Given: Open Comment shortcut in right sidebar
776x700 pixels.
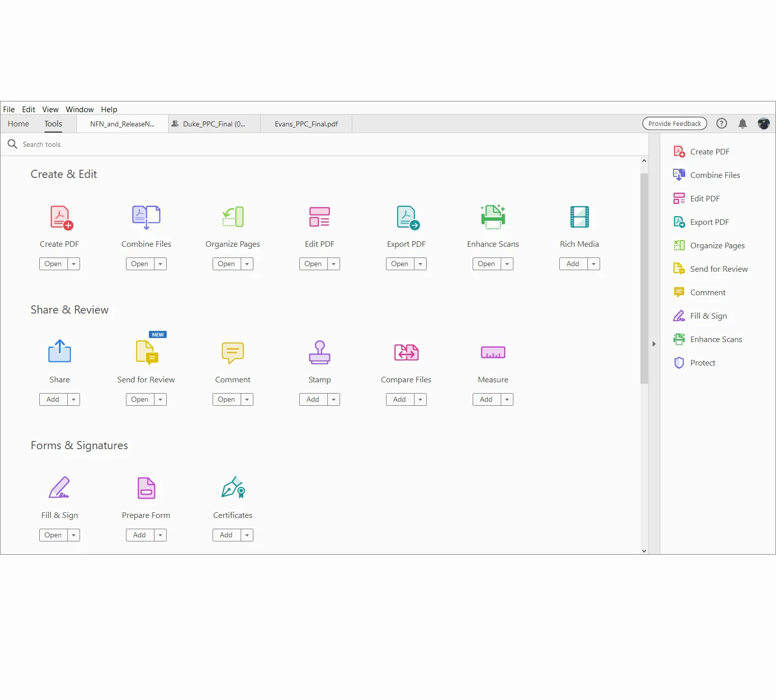Looking at the screenshot, I should (700, 293).
